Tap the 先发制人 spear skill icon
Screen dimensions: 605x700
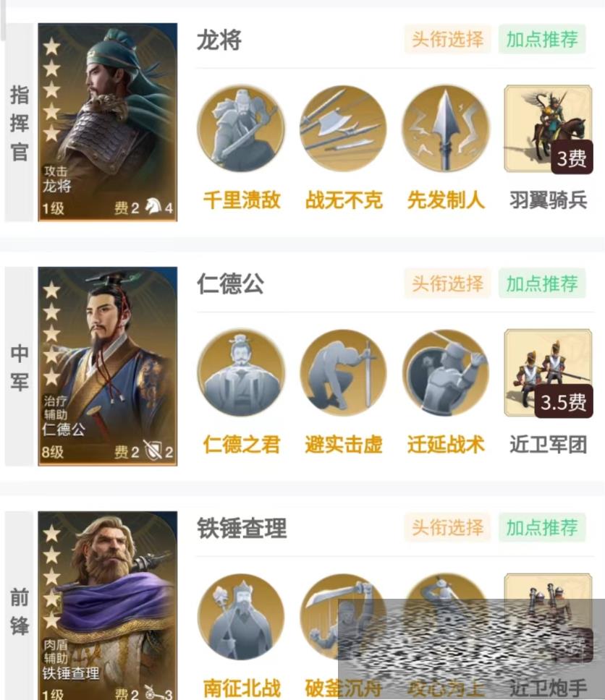[446, 129]
